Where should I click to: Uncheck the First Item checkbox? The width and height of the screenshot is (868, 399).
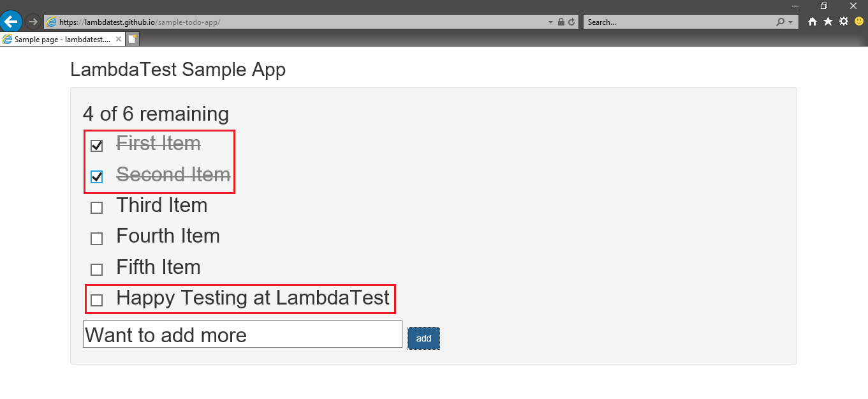pos(97,146)
